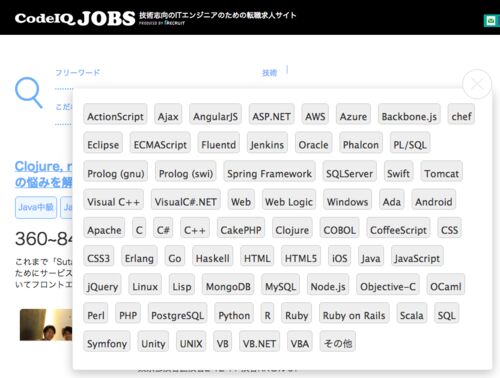The width and height of the screenshot is (500, 378).
Task: Choose the Unity tag
Action: [153, 341]
